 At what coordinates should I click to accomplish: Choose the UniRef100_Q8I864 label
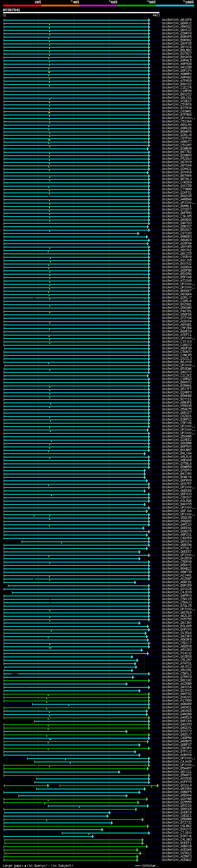[177, 789]
